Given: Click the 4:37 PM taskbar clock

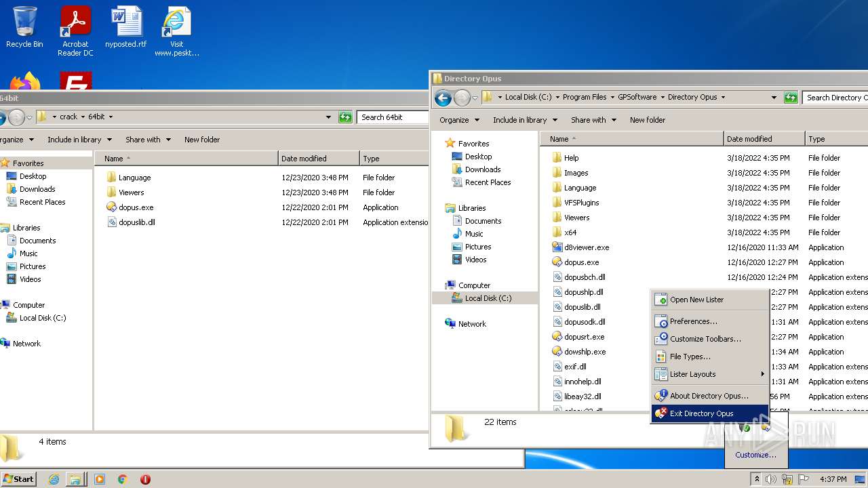Looking at the screenshot, I should [x=833, y=479].
